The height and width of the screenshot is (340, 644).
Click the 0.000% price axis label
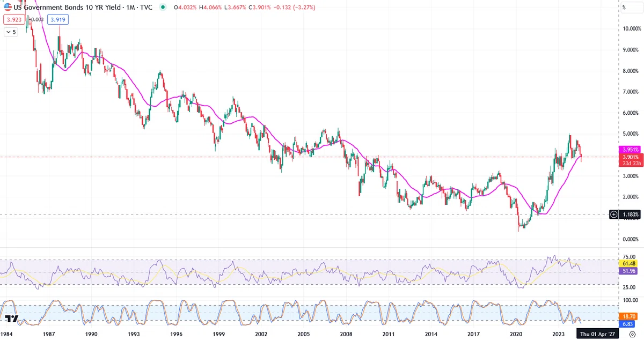(631, 240)
